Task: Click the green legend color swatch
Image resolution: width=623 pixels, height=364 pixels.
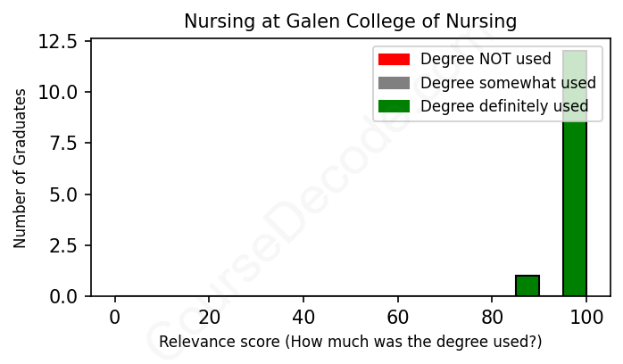Action: point(394,106)
